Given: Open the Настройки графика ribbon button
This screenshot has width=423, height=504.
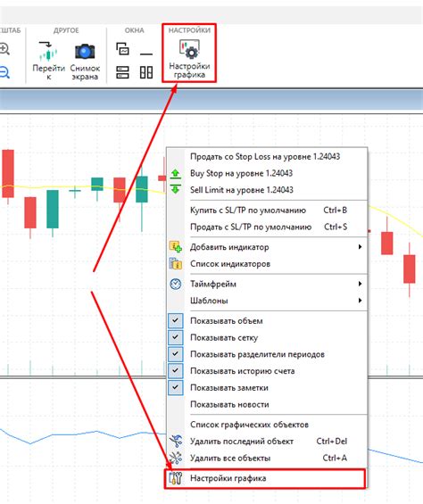Looking at the screenshot, I should pyautogui.click(x=189, y=59).
